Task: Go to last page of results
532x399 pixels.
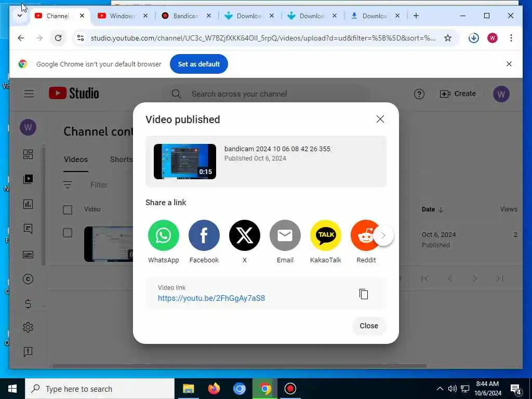Action: [x=499, y=278]
